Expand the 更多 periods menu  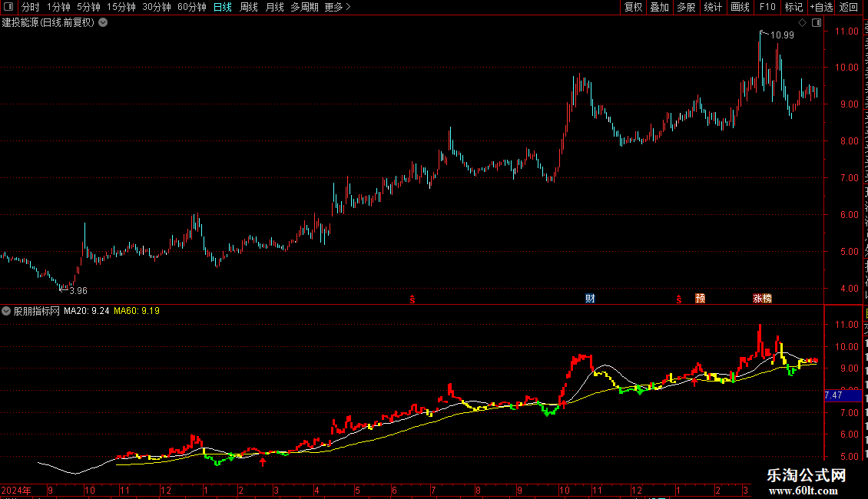338,7
